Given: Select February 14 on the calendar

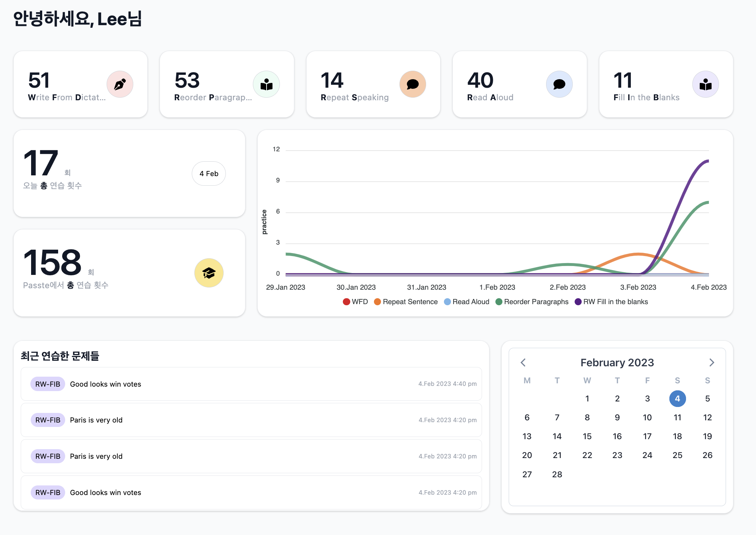Looking at the screenshot, I should point(557,436).
